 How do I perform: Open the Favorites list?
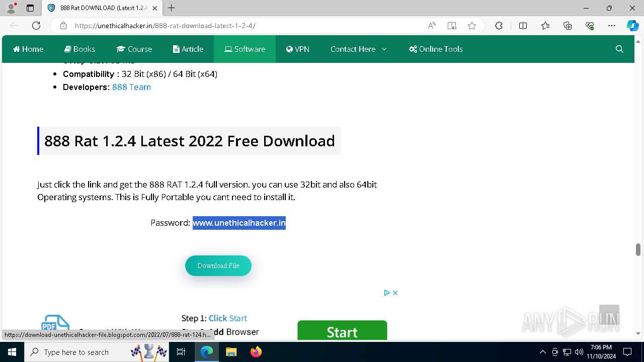click(x=545, y=26)
